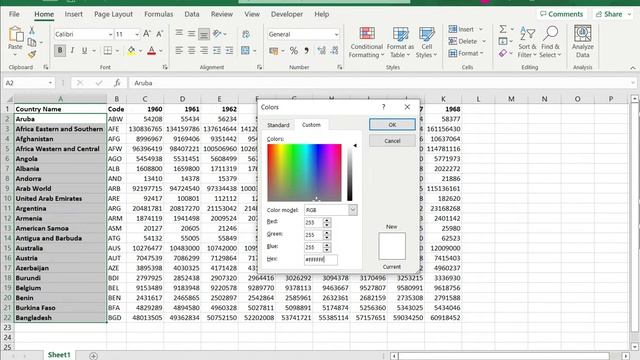The height and width of the screenshot is (360, 640).
Task: Click the Paste clipboard icon
Action: [x=16, y=35]
